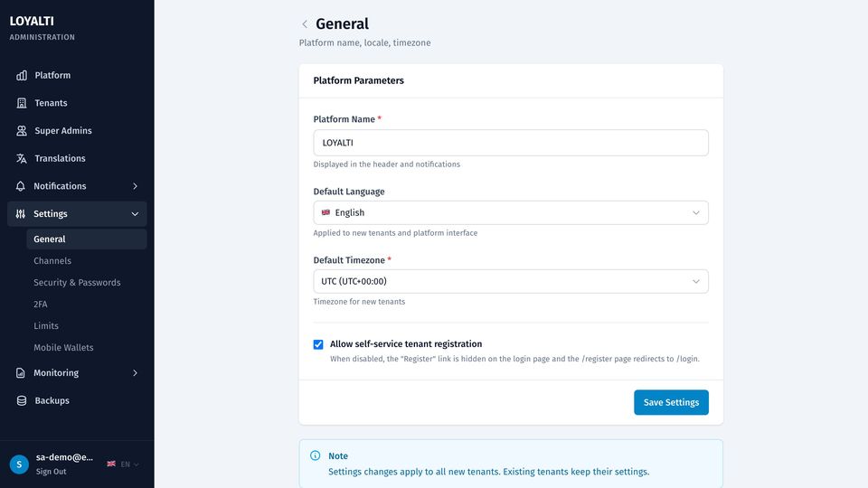Click the Save Settings button
The height and width of the screenshot is (488, 868).
coord(671,402)
